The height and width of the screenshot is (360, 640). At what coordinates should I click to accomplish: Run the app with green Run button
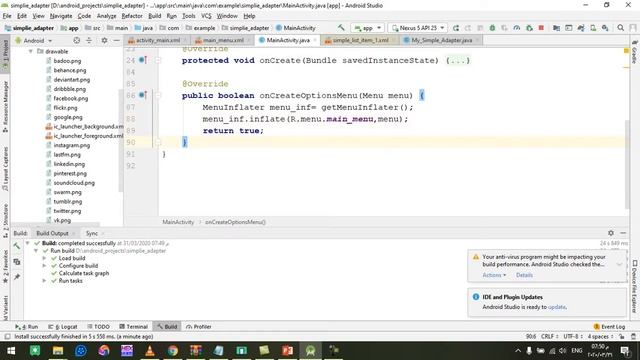click(x=456, y=28)
